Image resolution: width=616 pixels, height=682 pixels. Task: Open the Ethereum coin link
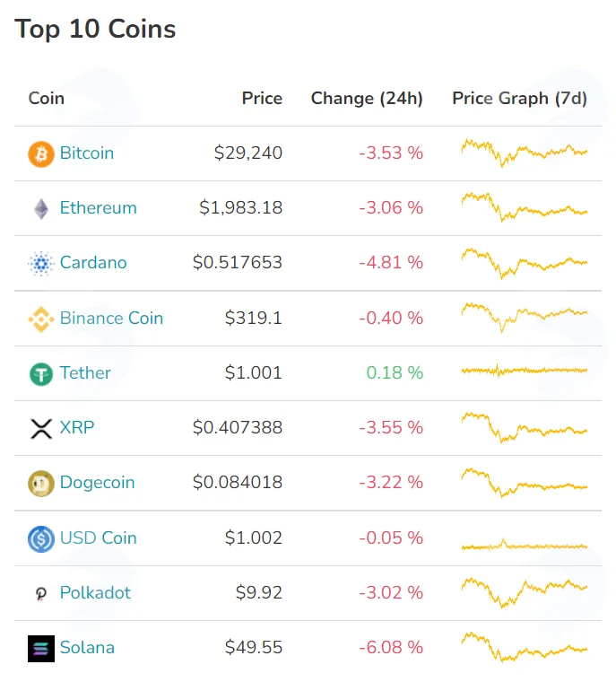click(99, 208)
